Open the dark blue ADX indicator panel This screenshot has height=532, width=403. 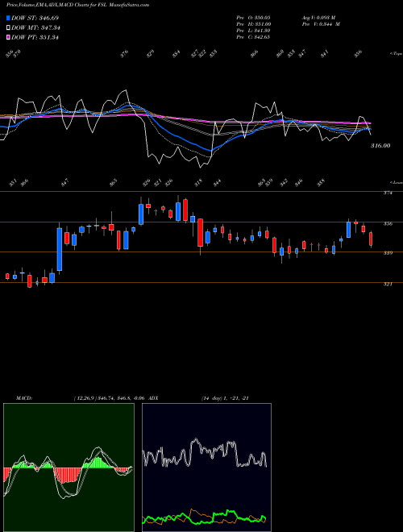206,468
